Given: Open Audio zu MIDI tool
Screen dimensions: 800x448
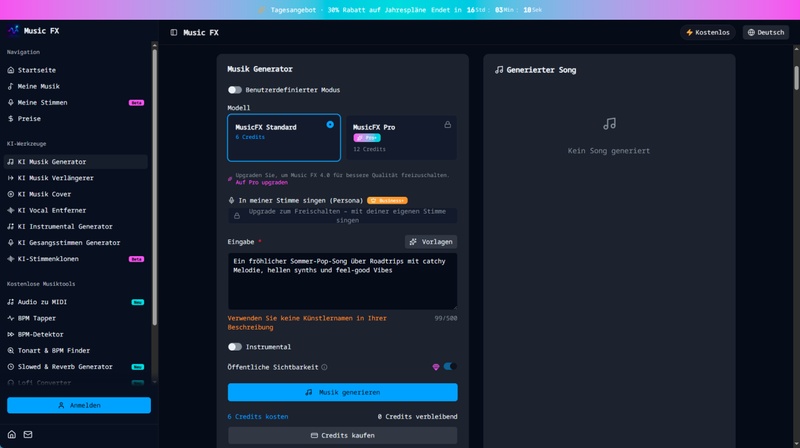Looking at the screenshot, I should pos(76,302).
